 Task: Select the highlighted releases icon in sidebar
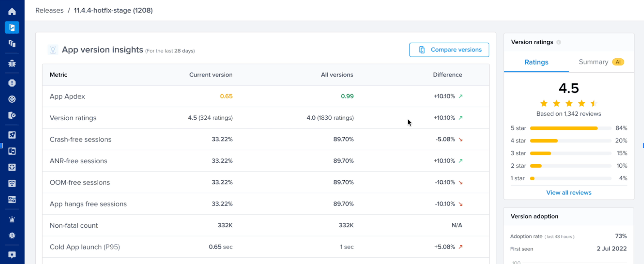coord(12,27)
